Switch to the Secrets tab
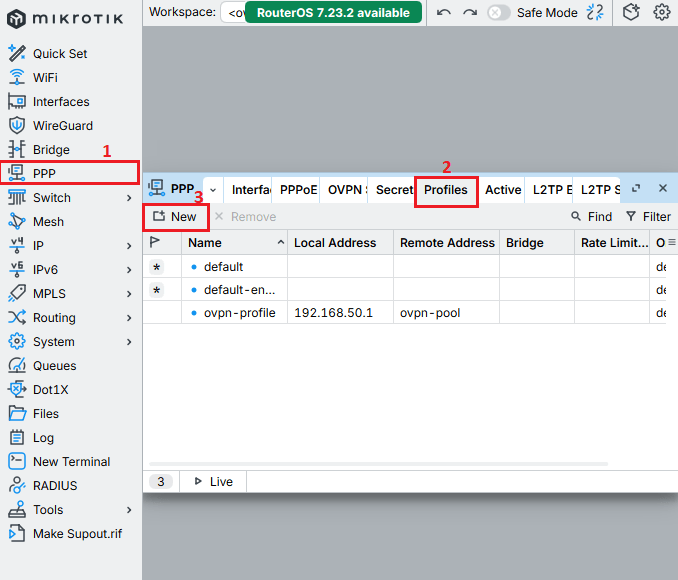Viewport: 678px width, 580px height. click(393, 190)
